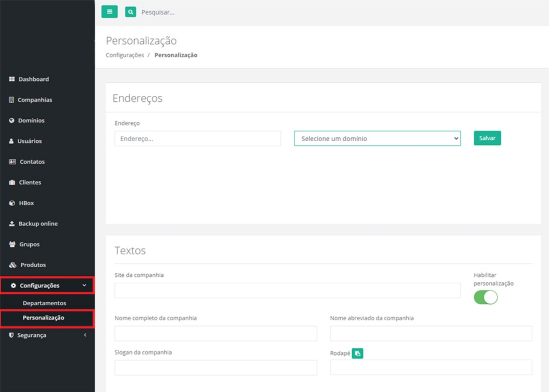
Task: Click the Segurança shield icon
Action: coord(11,335)
